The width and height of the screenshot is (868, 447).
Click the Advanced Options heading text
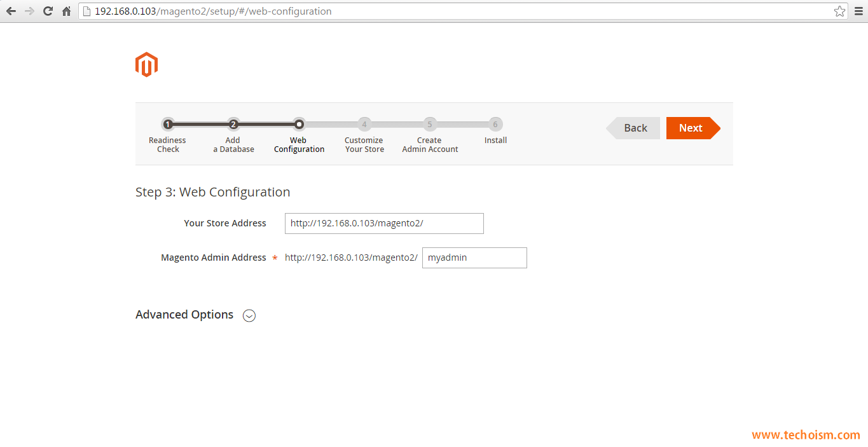(184, 315)
